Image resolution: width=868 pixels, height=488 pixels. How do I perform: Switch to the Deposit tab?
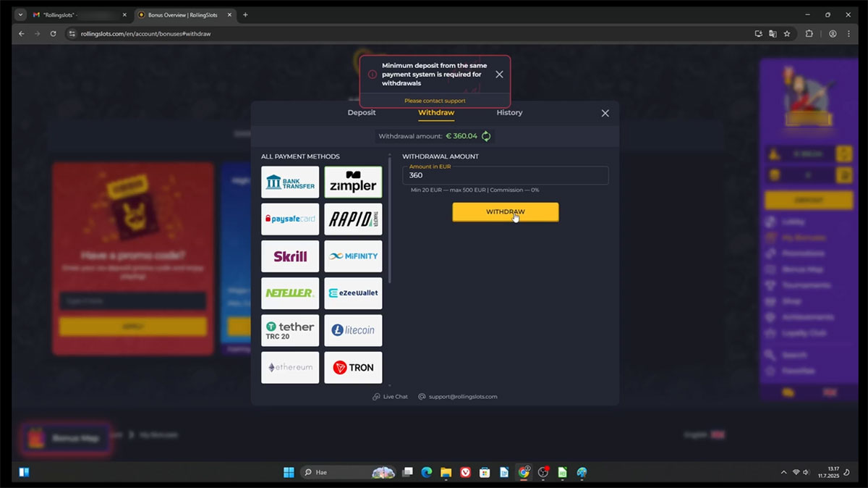362,112
